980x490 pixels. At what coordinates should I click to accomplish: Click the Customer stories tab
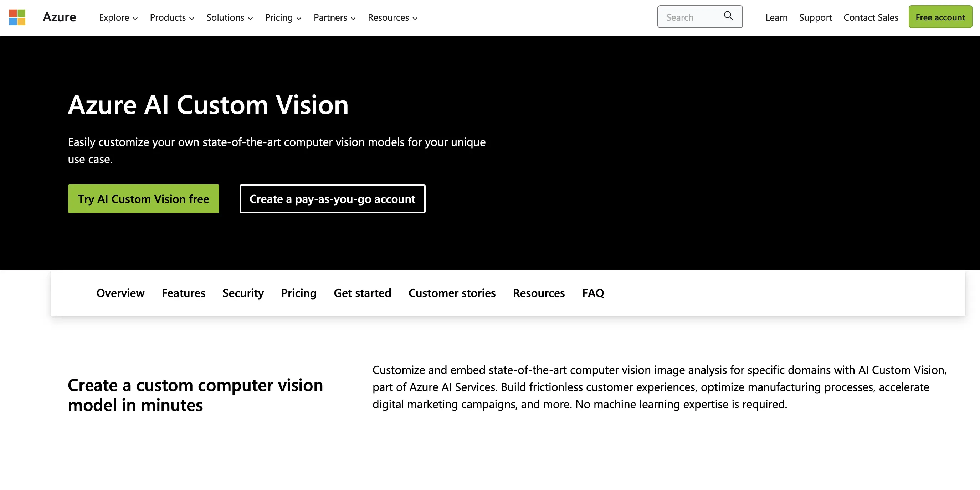[452, 292]
